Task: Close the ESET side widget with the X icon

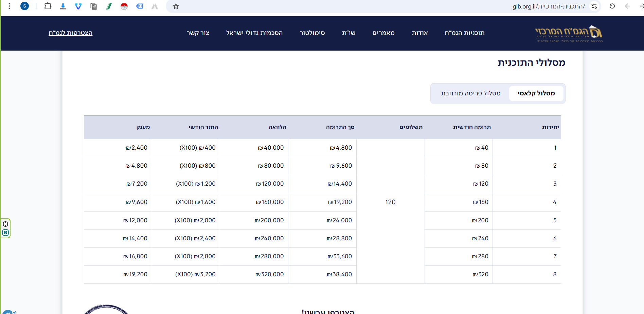Action: 5,224
